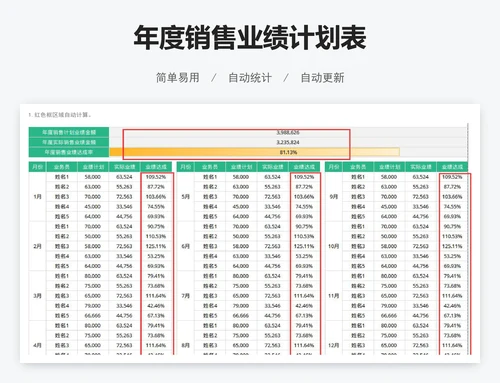Select 7月 姓名3 achievement 111.64%

[x=304, y=296]
